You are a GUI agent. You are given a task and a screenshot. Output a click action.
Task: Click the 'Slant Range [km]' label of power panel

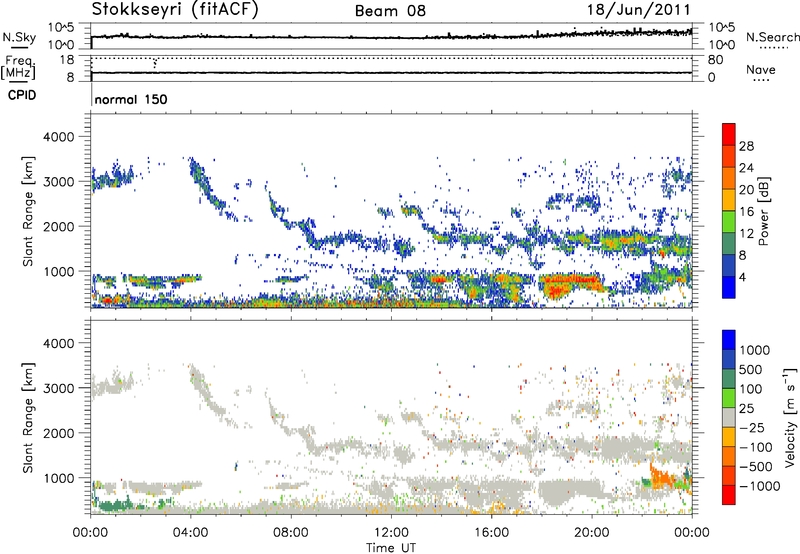click(x=29, y=211)
